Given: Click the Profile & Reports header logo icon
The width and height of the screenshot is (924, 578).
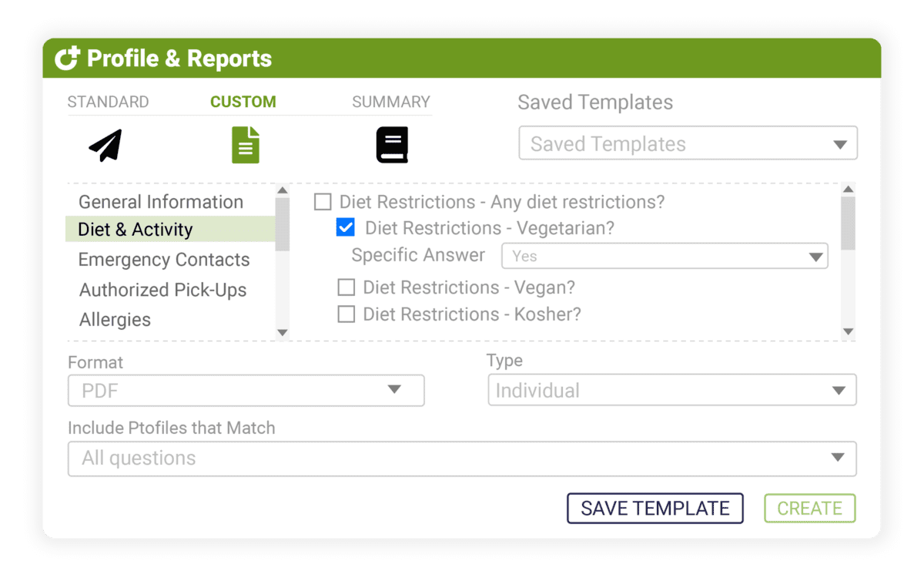Looking at the screenshot, I should click(65, 57).
